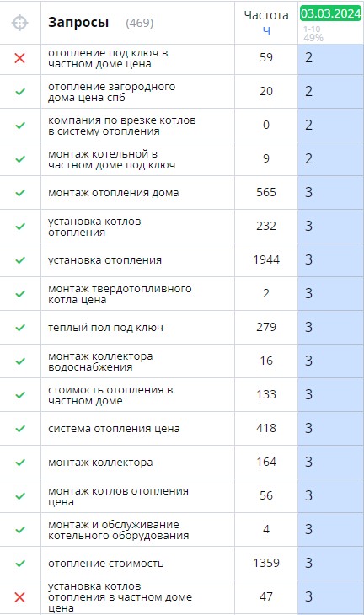364x615 pixels.
Task: Click red cross for 'установка котлов отопления в частном доме цена'
Action: pos(20,597)
